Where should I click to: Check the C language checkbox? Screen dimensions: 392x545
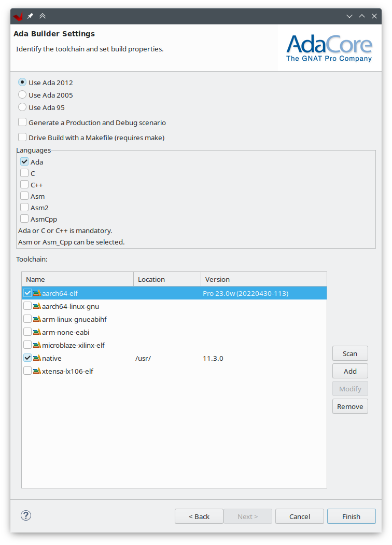(24, 173)
